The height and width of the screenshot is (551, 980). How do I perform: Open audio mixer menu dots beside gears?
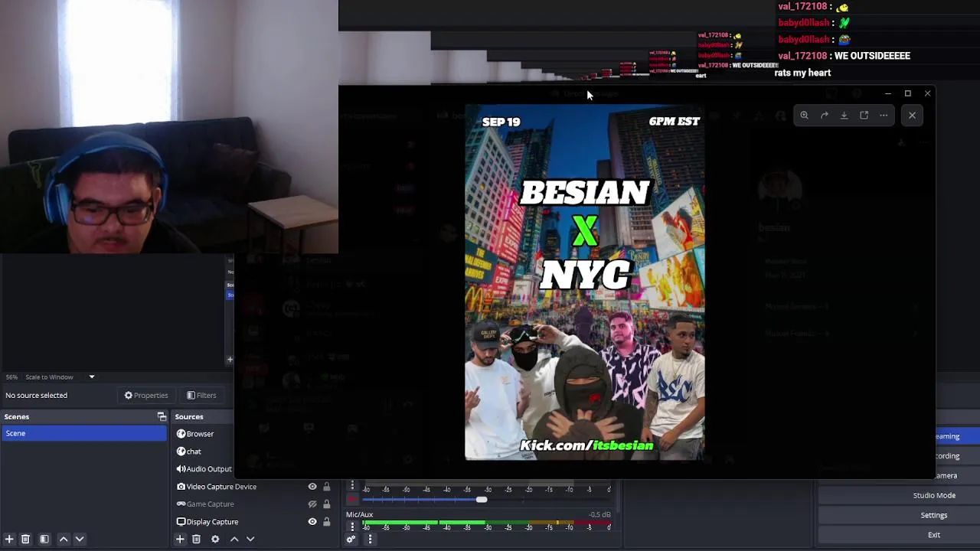click(x=370, y=540)
